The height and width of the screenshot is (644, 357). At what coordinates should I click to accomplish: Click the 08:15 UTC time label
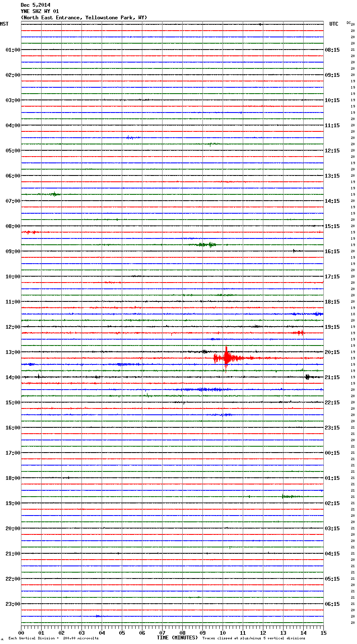(332, 50)
